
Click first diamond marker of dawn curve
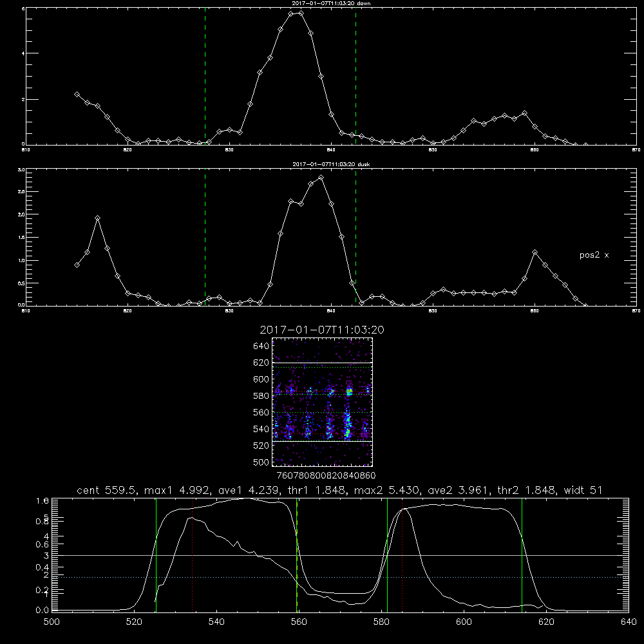coord(77,94)
